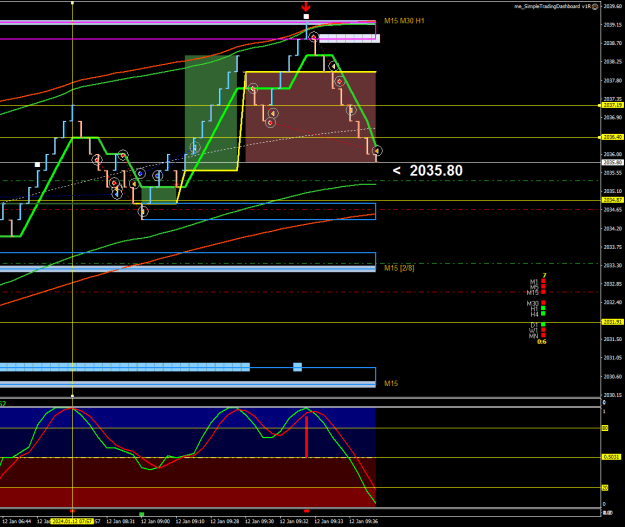The height and width of the screenshot is (527, 625).
Task: Click the M1 timeframe red square
Action: 543,281
